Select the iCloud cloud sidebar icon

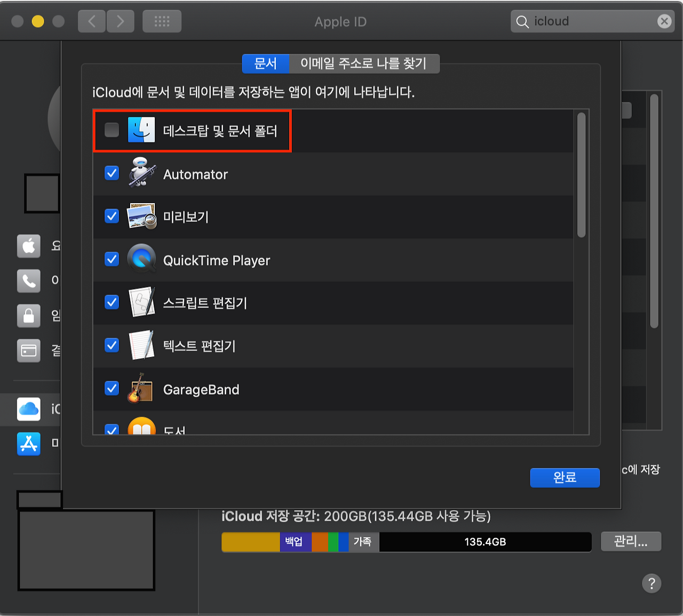29,409
